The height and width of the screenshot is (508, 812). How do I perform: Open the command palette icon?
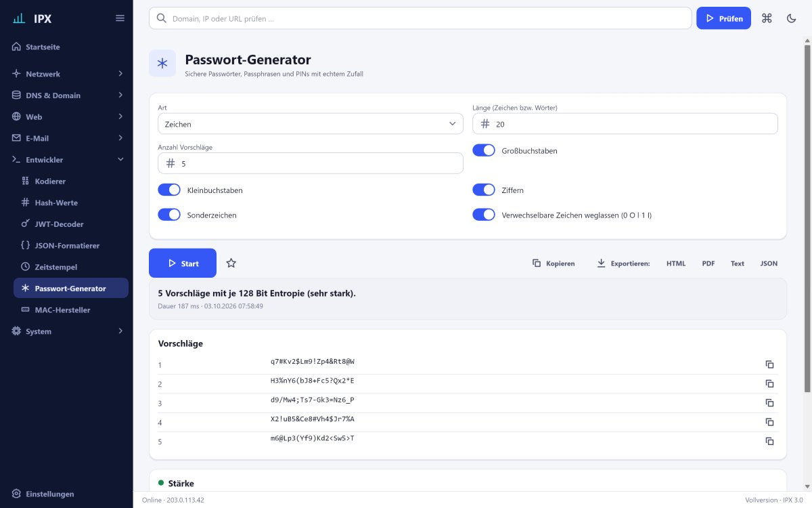767,18
